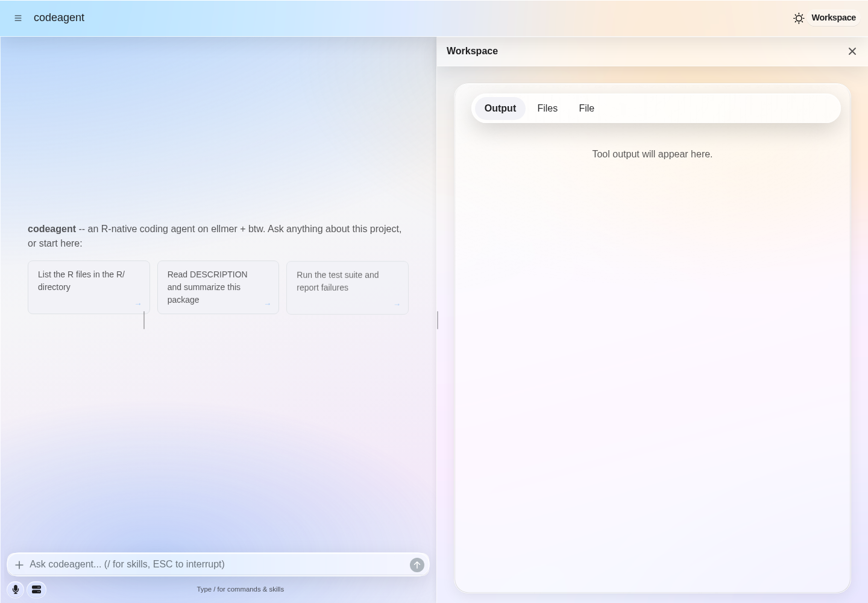
Task: Click 'Tool output will appear here.' text
Action: pos(652,154)
